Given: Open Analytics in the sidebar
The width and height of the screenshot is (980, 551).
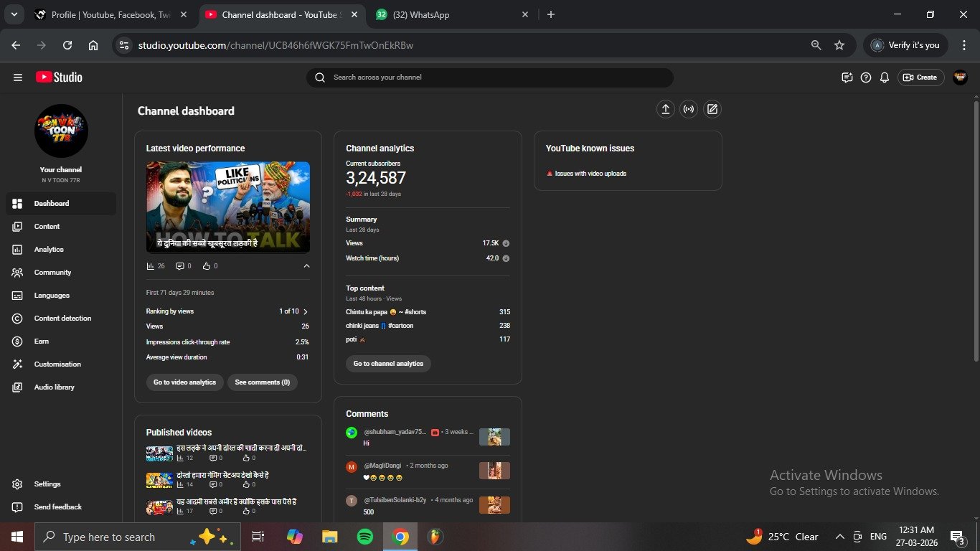Looking at the screenshot, I should click(x=49, y=250).
